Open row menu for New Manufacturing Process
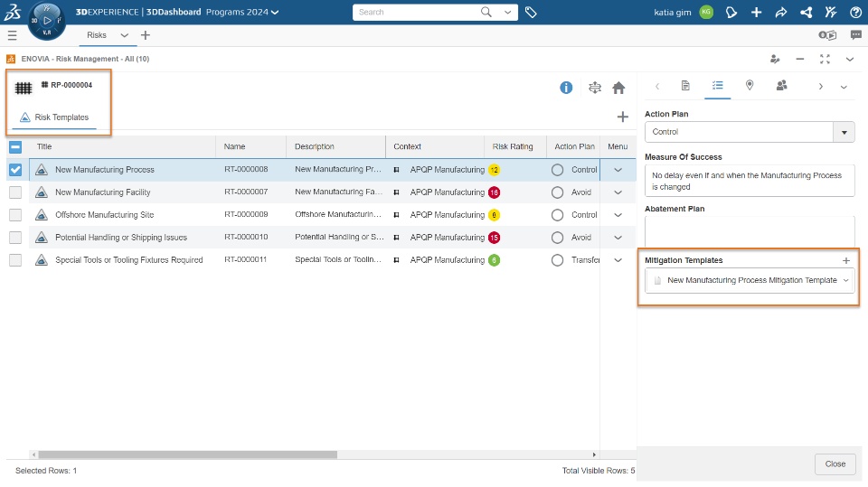Viewport: 868px width, 487px height. click(x=618, y=170)
